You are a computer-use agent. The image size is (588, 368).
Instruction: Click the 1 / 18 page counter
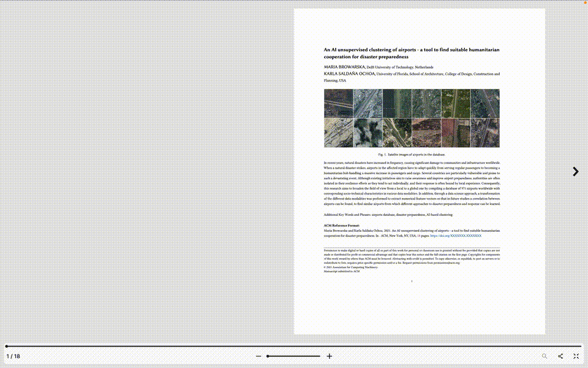pyautogui.click(x=13, y=356)
